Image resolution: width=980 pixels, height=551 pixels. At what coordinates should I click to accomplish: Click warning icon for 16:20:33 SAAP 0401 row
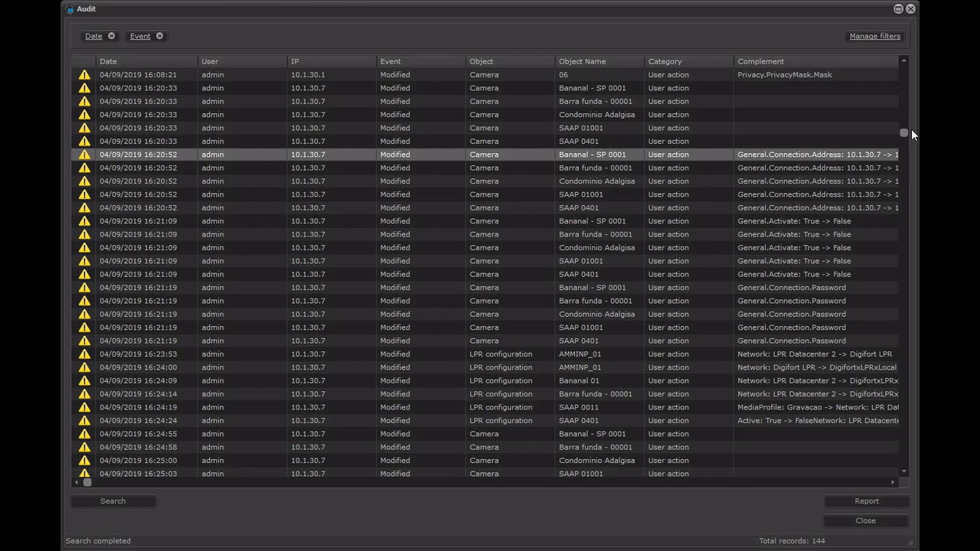click(84, 141)
